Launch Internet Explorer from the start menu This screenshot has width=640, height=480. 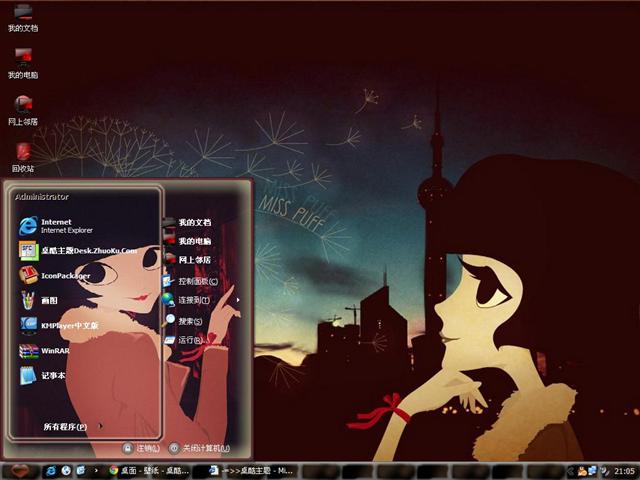click(x=56, y=226)
